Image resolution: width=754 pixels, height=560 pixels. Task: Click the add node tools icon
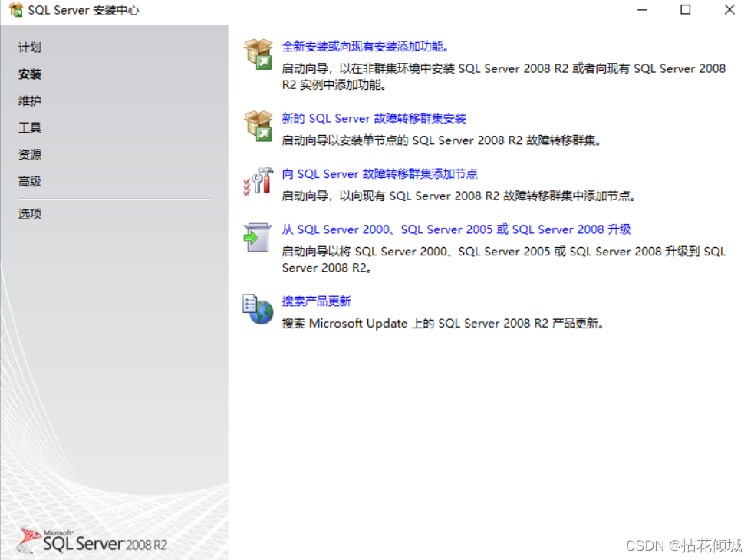258,181
